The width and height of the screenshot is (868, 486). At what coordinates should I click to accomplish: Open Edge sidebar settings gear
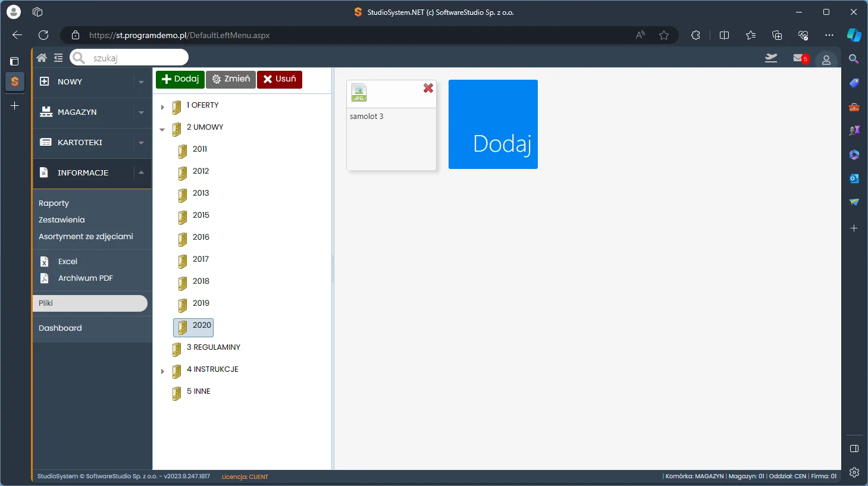854,472
